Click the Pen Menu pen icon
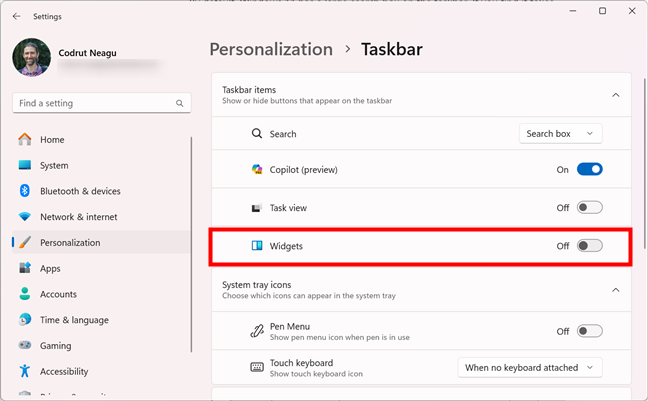This screenshot has width=648, height=401. pos(257,331)
